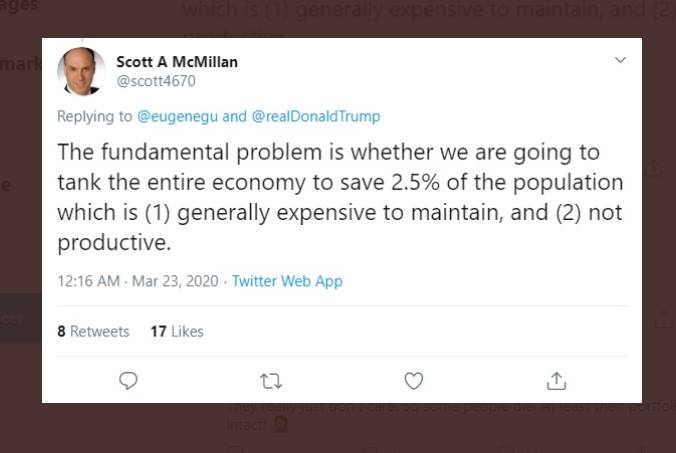Open the 12:16 AM Mar 23, 2020 timestamp
676x453 pixels.
point(137,281)
